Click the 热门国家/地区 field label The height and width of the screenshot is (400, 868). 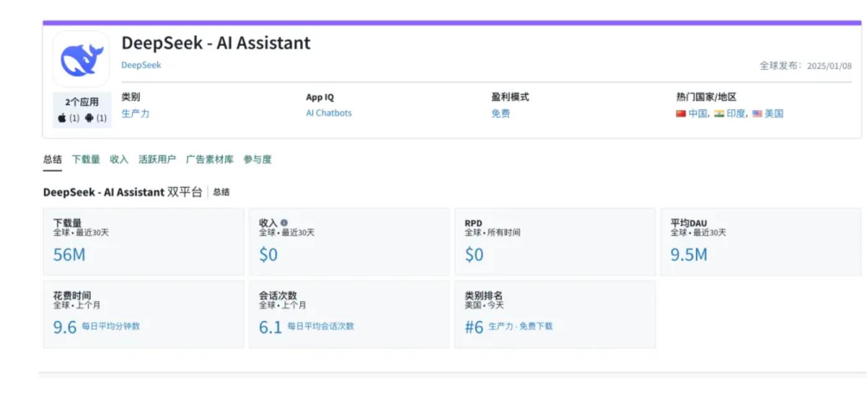click(x=706, y=97)
